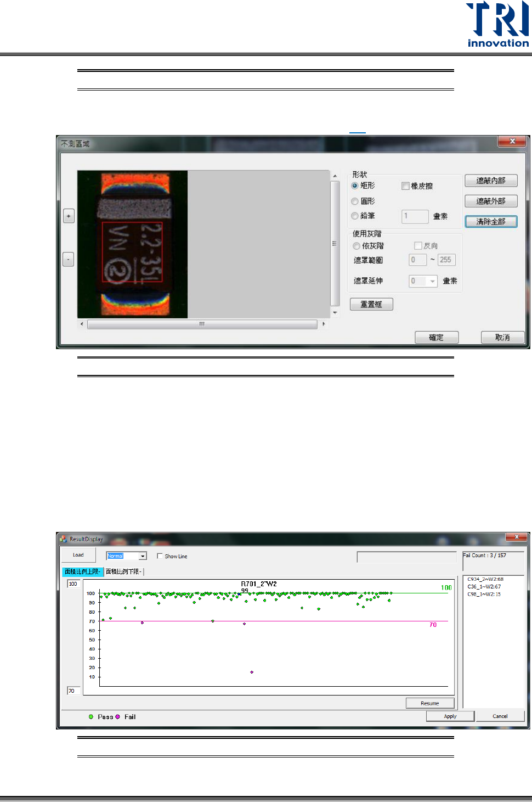Select the 鉛筆 pencil shape radio button
This screenshot has height=802, width=532.
355,216
